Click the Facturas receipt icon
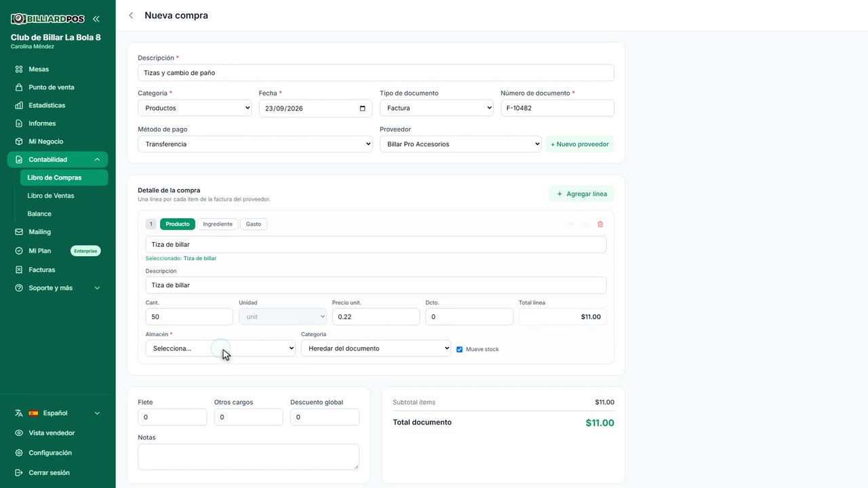Viewport: 868px width, 488px height. [x=19, y=270]
